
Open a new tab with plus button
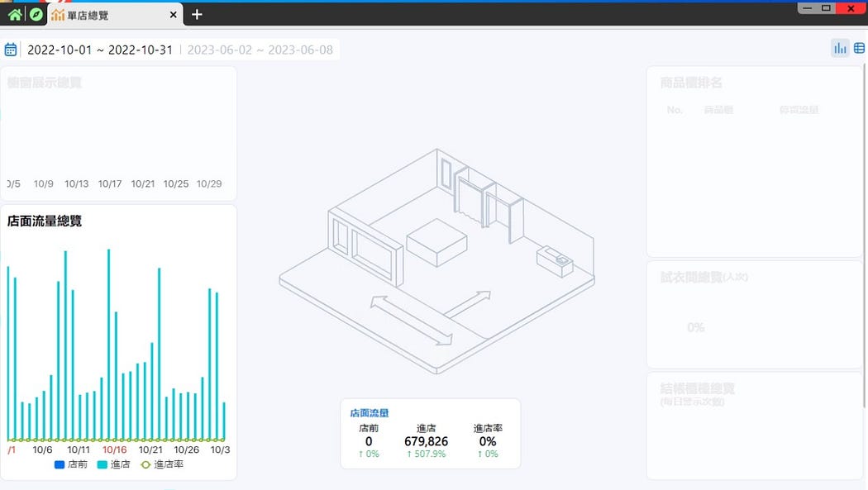[197, 15]
